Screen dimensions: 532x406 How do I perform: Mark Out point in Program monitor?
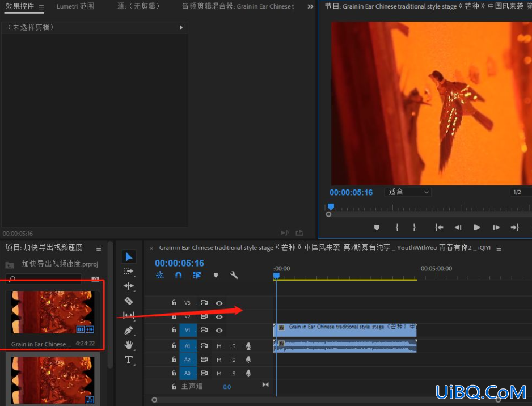point(414,227)
